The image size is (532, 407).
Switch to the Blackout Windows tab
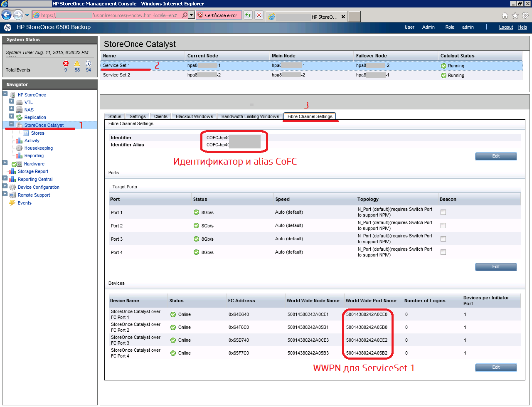coord(195,116)
